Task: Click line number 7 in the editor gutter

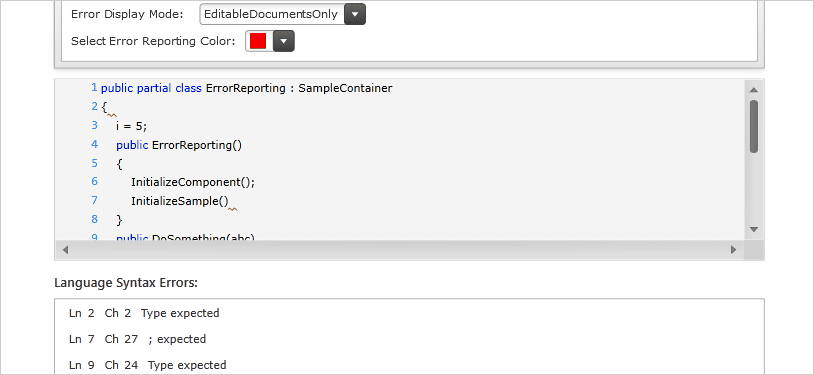Action: coord(94,200)
